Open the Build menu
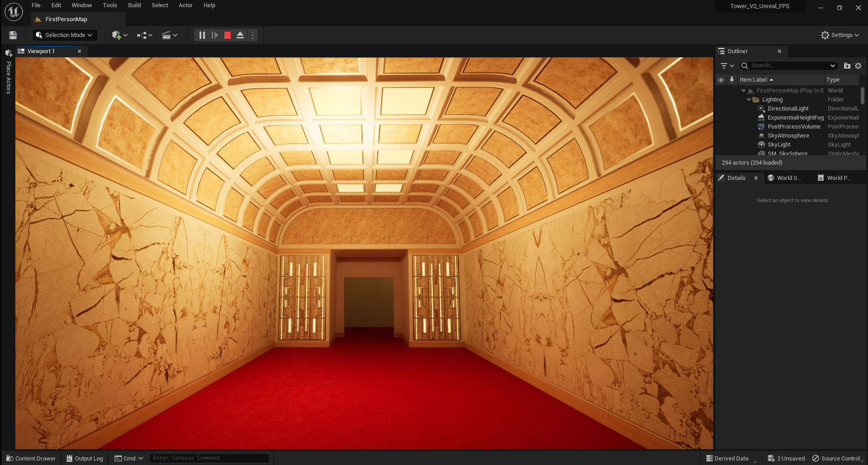Viewport: 868px width, 465px height. (135, 5)
